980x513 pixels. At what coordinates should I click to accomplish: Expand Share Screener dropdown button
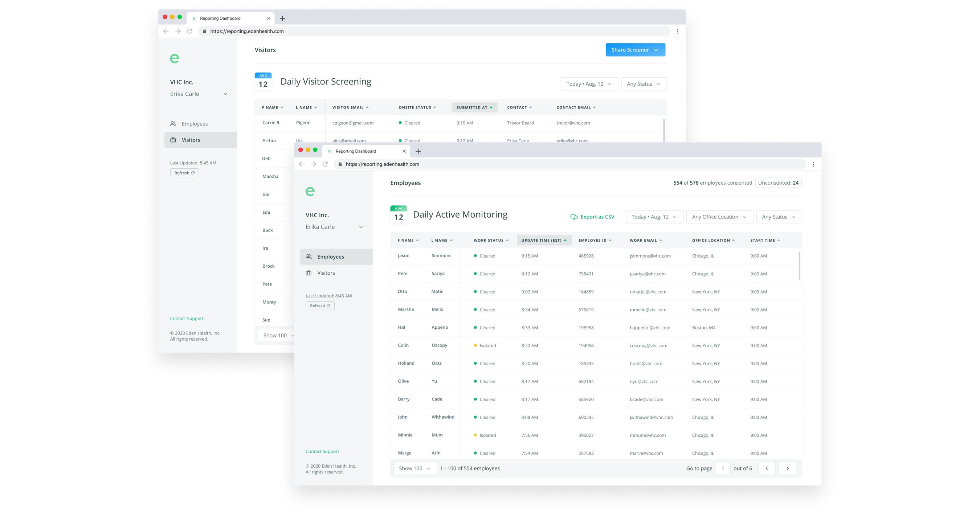coord(635,50)
